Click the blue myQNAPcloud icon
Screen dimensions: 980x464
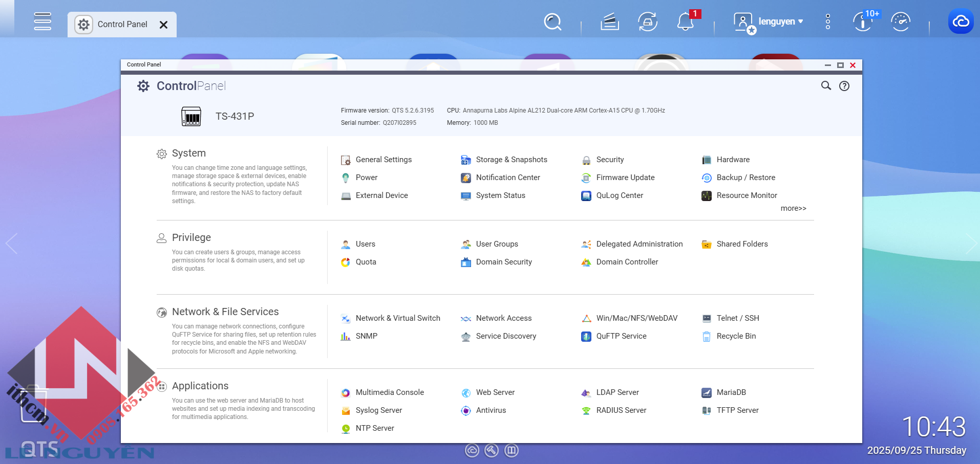(961, 21)
